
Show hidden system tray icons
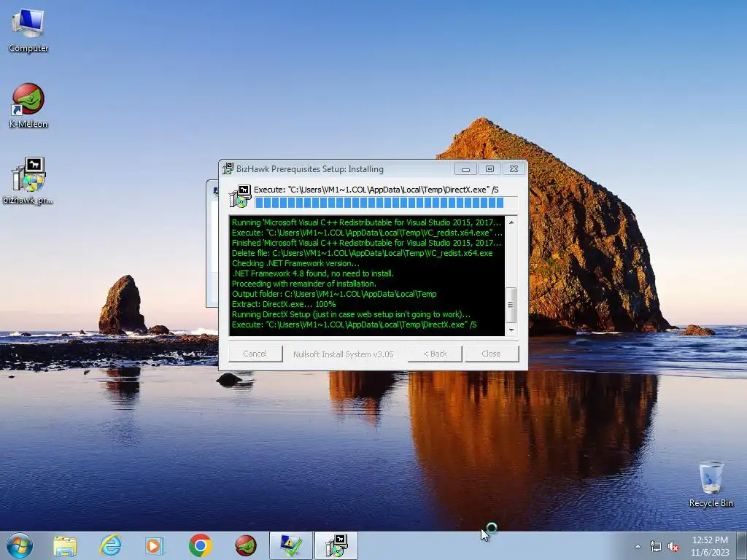pyautogui.click(x=638, y=546)
